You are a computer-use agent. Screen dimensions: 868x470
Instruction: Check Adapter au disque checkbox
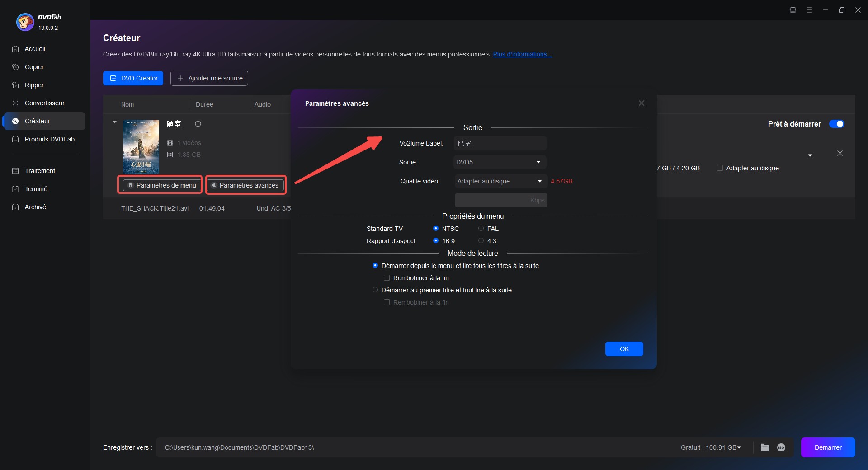click(720, 168)
